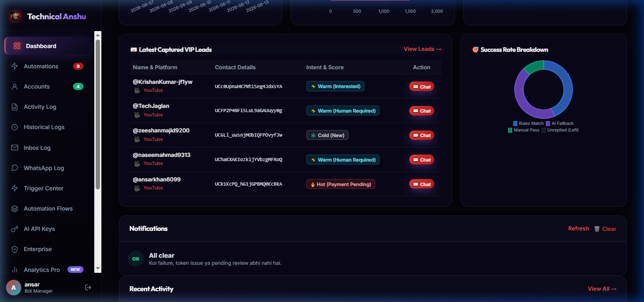Click the @naseemahmad9313 lead name
Image resolution: width=644 pixels, height=302 pixels.
pyautogui.click(x=162, y=155)
